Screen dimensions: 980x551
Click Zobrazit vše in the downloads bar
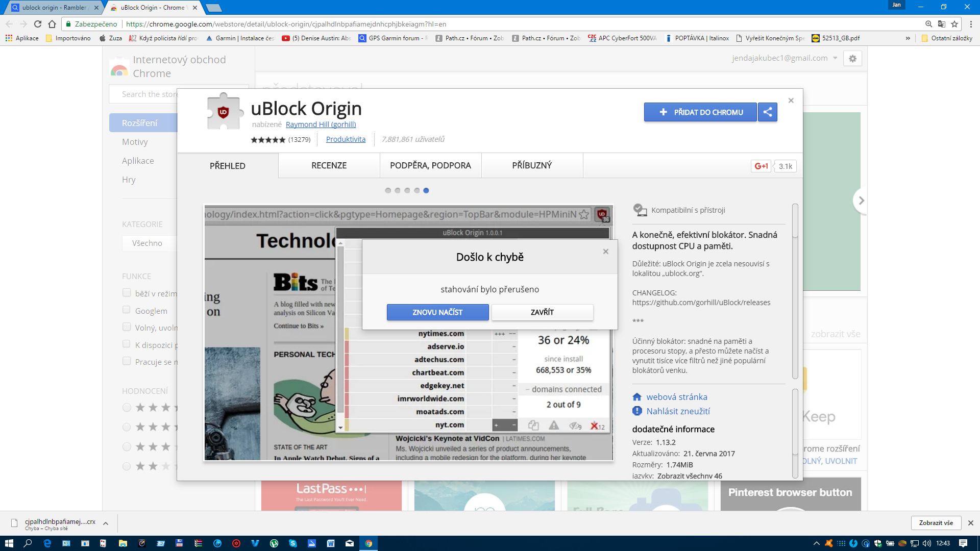click(x=936, y=523)
